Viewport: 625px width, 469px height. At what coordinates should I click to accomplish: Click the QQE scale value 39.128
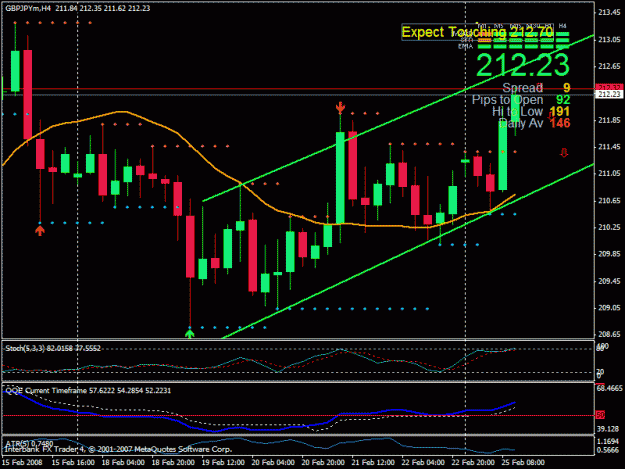[608, 429]
